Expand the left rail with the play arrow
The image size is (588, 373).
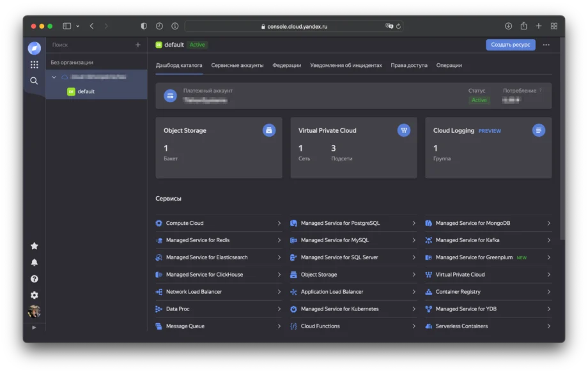[34, 327]
